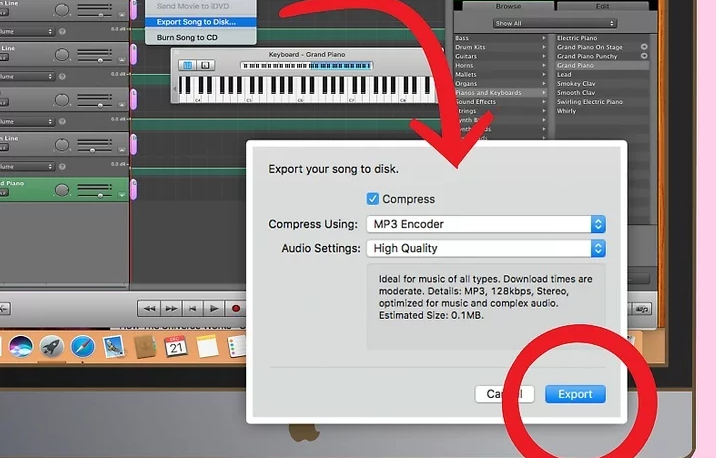Select the Grand Piano On Stage instrument name

click(590, 47)
